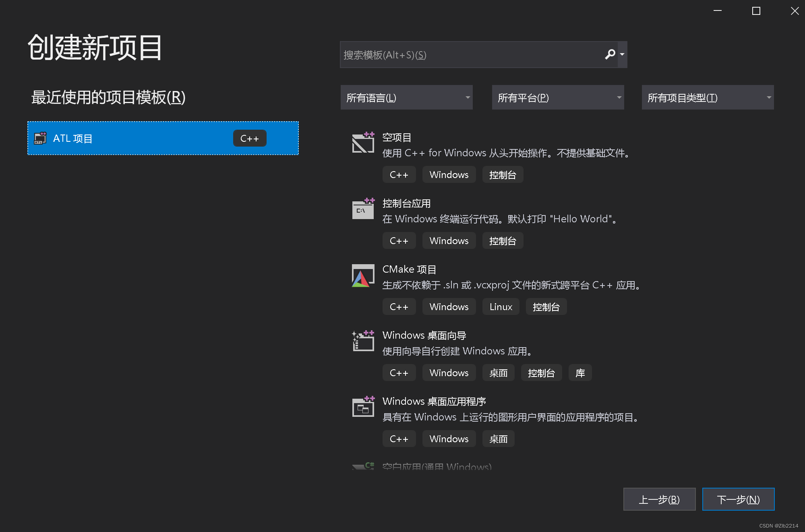Select the Windows 桌面向导 wizard icon
Screen dimensions: 805x532
tap(362, 341)
